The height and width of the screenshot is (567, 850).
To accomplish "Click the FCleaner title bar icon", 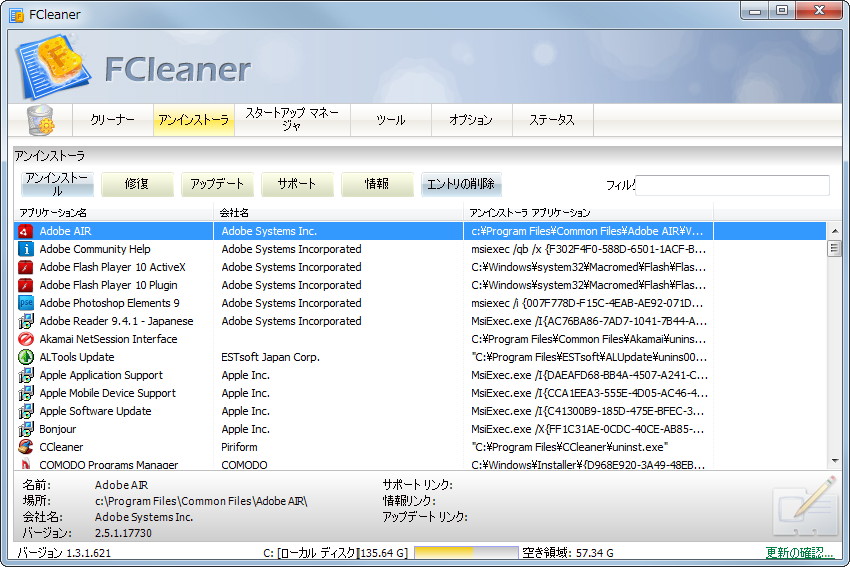I will pyautogui.click(x=17, y=15).
